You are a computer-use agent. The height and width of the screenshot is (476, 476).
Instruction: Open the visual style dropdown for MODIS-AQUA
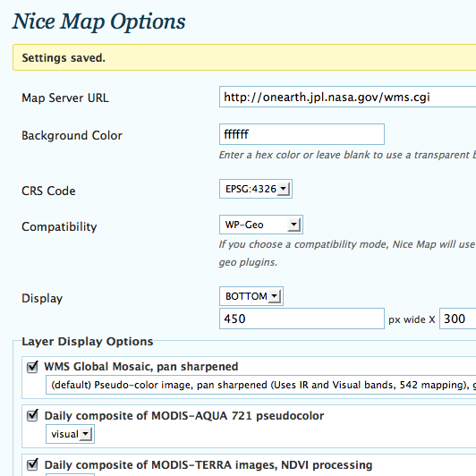(70, 434)
